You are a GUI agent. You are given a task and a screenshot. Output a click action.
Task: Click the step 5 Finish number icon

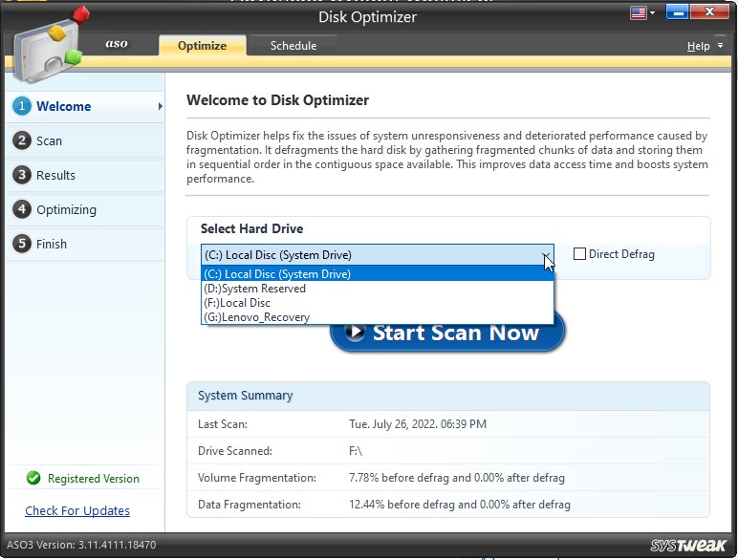click(22, 244)
